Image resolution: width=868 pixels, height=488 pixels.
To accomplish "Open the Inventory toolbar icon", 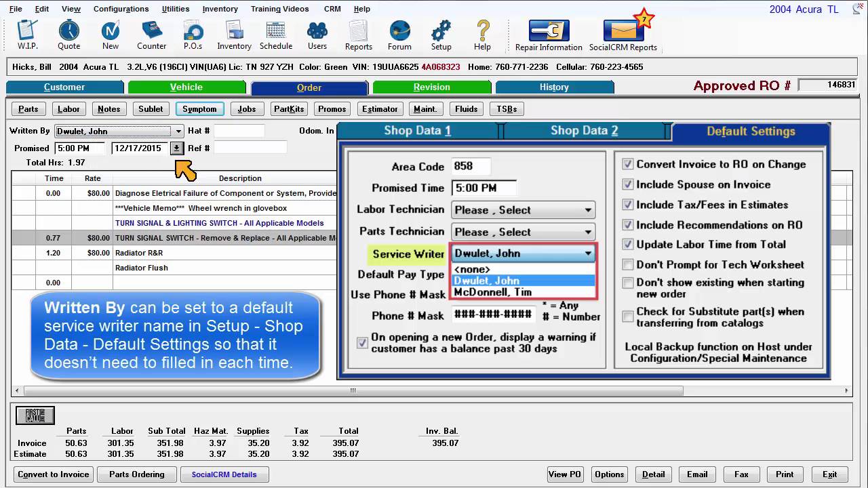I will click(x=234, y=31).
